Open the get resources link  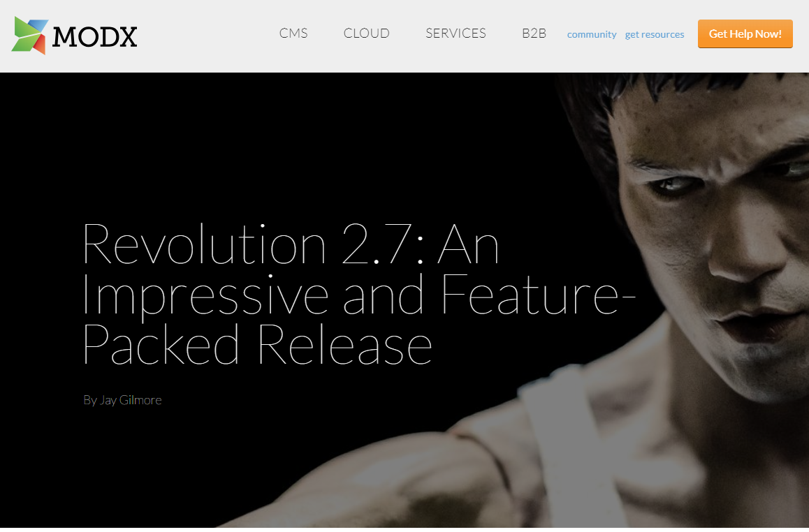tap(654, 34)
